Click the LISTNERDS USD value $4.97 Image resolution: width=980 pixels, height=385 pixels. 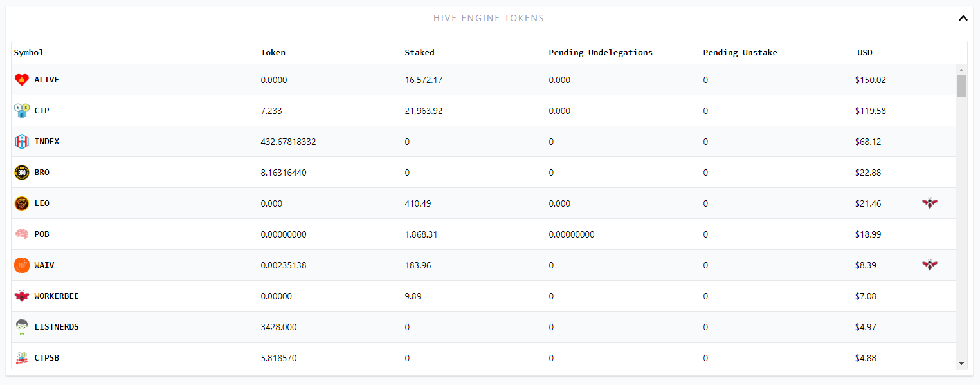coord(866,327)
